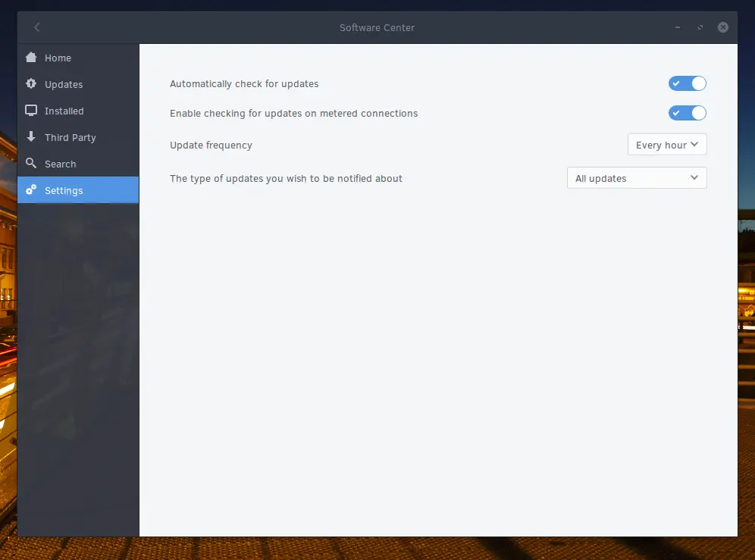
Task: Open the Third Party section label
Action: tap(70, 138)
